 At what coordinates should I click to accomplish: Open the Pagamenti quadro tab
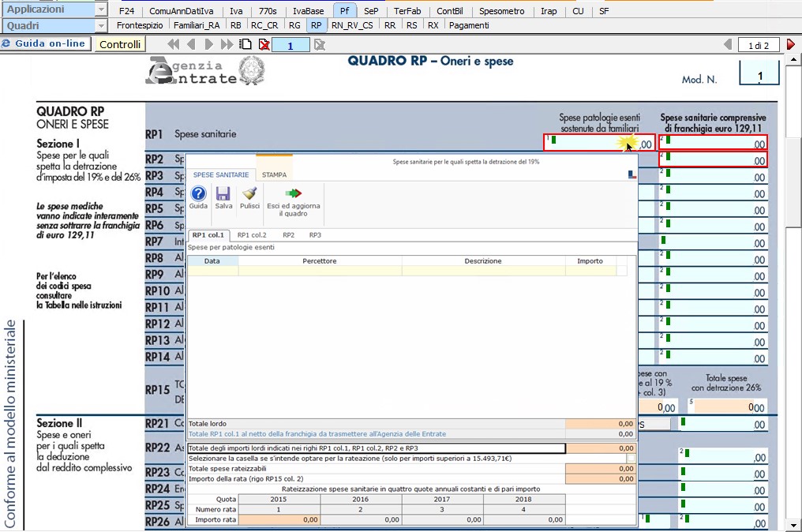(x=469, y=25)
